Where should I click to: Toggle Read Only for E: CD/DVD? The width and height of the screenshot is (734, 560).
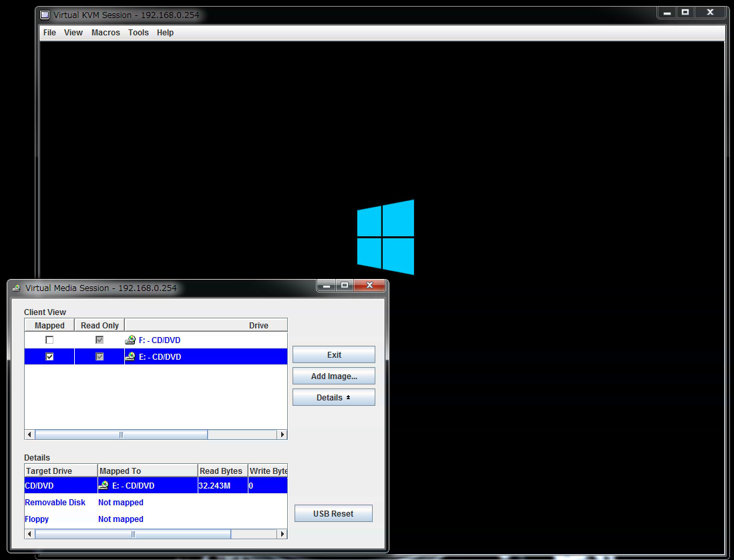tap(100, 356)
